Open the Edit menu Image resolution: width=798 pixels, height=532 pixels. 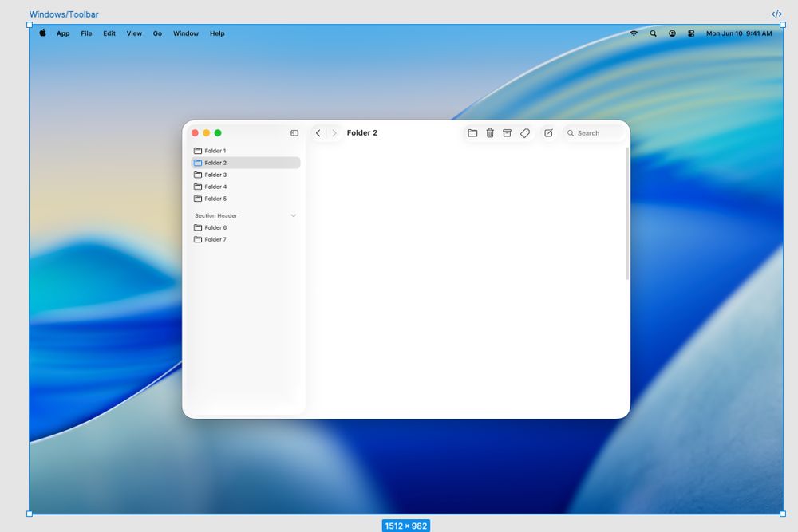tap(109, 33)
